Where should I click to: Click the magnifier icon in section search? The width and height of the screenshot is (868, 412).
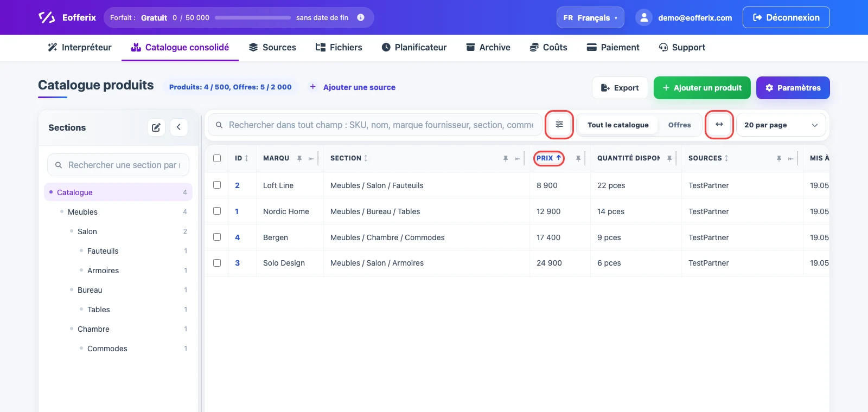coord(59,165)
